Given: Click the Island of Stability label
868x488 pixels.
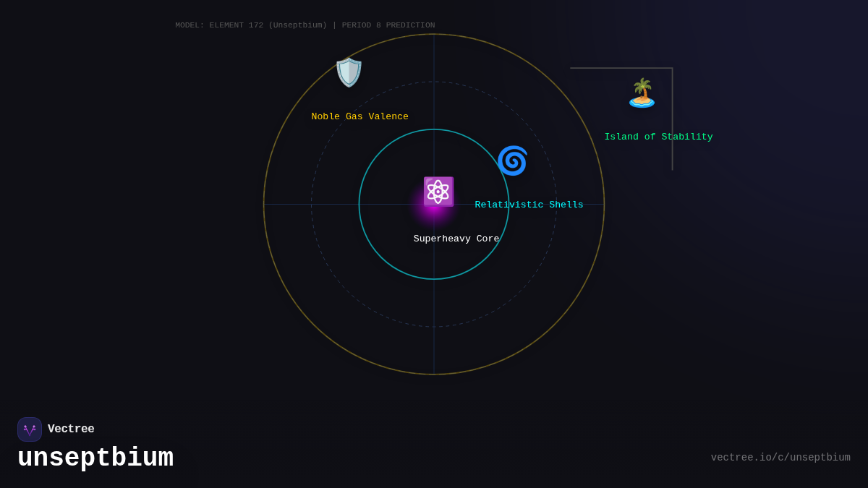Looking at the screenshot, I should coord(658,137).
